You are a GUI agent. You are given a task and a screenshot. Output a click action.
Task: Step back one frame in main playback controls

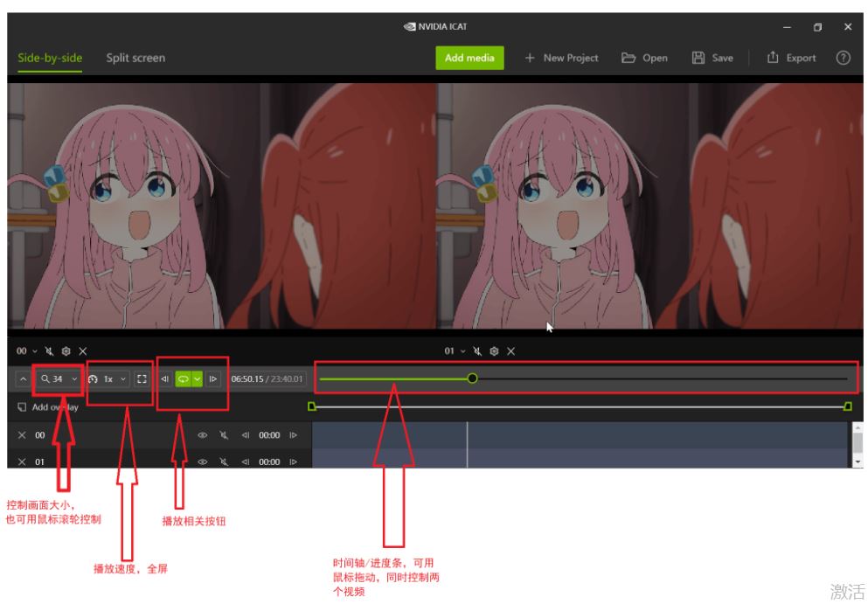pyautogui.click(x=165, y=378)
